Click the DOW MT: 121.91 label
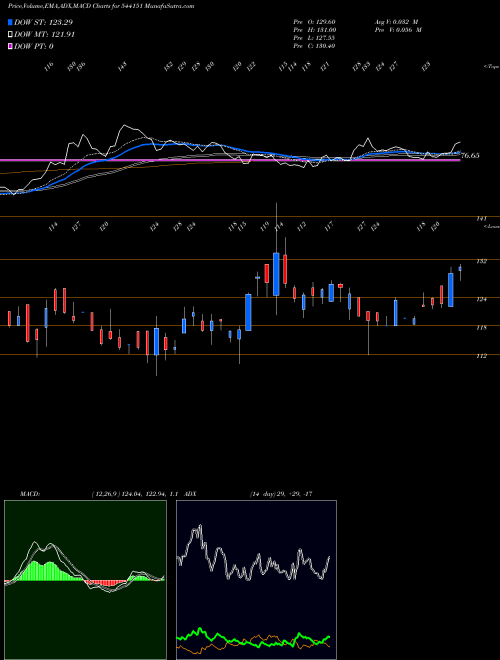Screen dimensions: 500x660 (x=45, y=35)
